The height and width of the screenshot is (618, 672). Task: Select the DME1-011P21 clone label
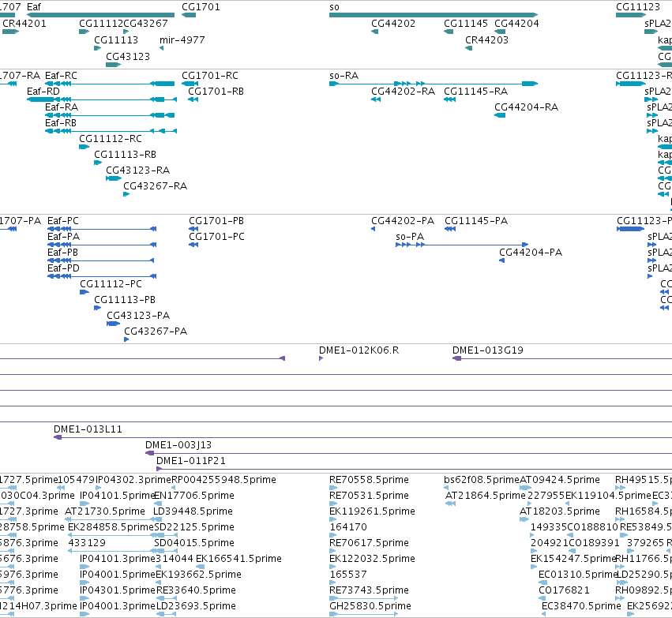click(x=191, y=461)
